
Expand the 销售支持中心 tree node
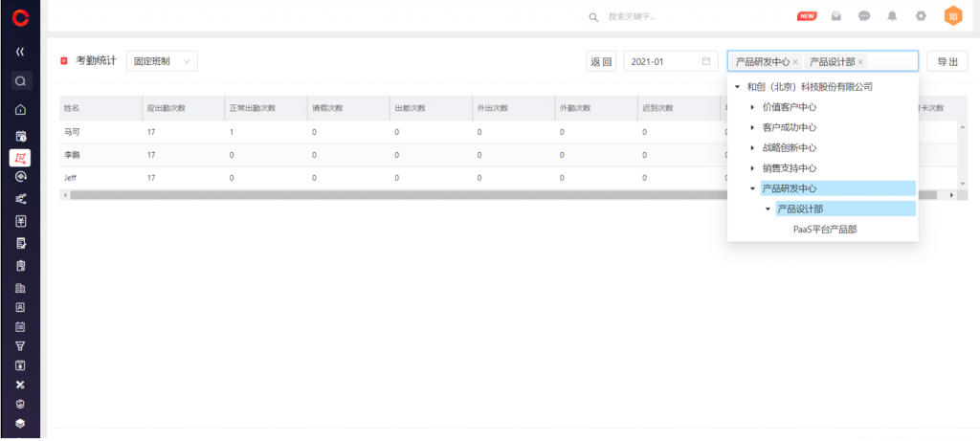click(752, 168)
